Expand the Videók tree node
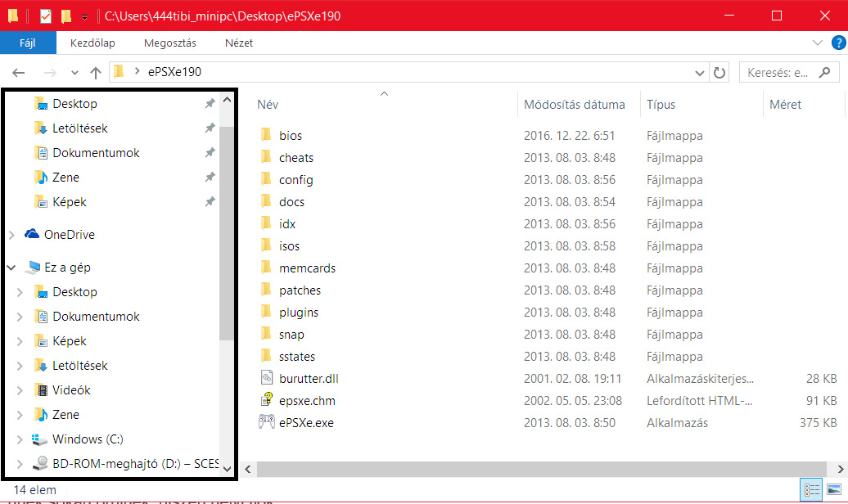Image resolution: width=848 pixels, height=504 pixels. pyautogui.click(x=20, y=390)
